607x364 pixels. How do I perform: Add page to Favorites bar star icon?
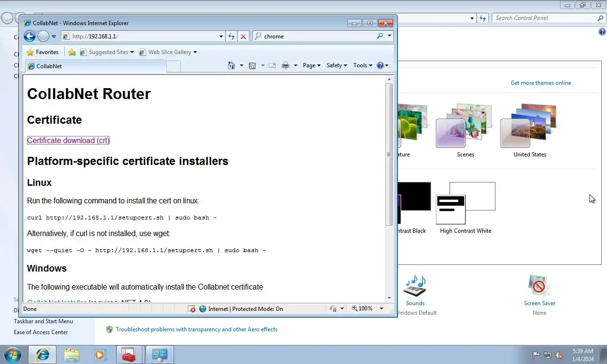click(x=72, y=52)
